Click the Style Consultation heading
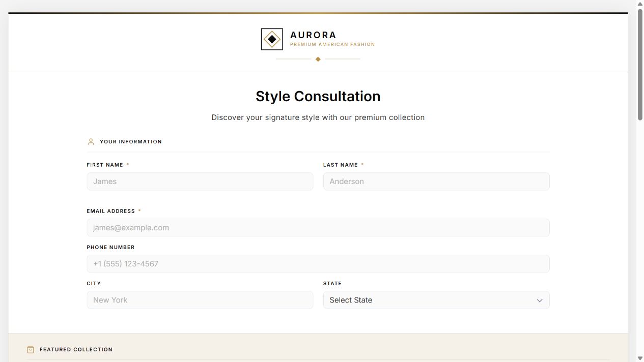The height and width of the screenshot is (362, 644). click(318, 96)
